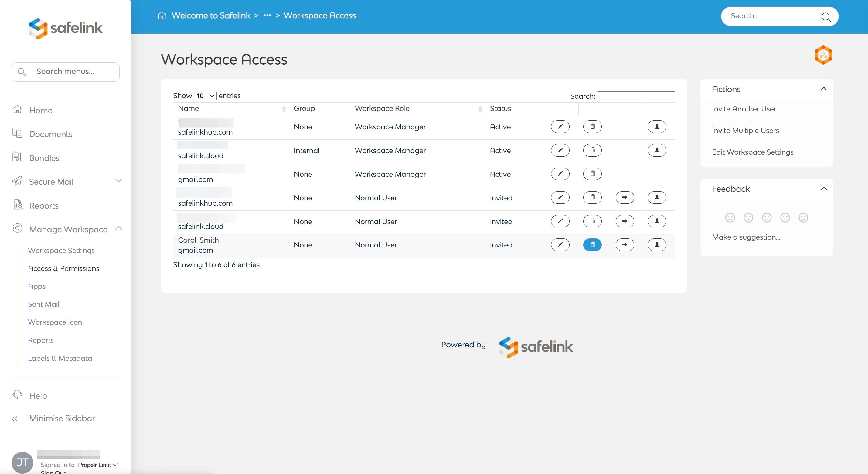Click person icon in Internal group row

(x=657, y=150)
